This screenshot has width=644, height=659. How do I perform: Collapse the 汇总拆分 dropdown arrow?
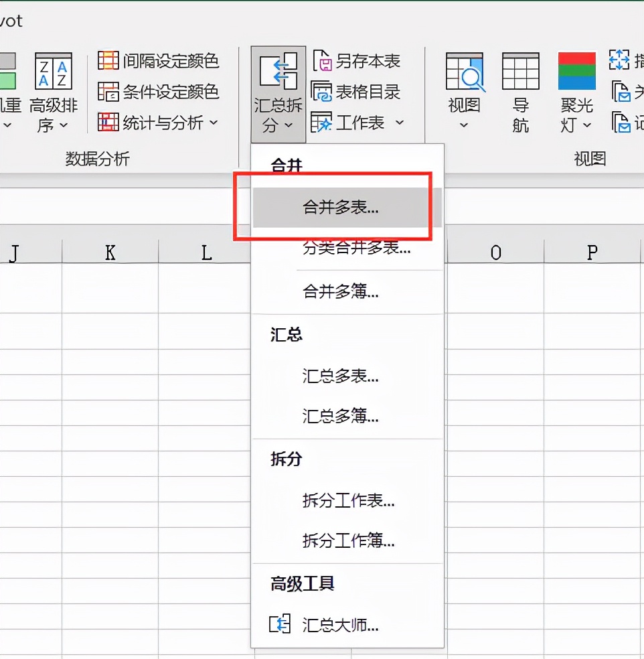(289, 125)
